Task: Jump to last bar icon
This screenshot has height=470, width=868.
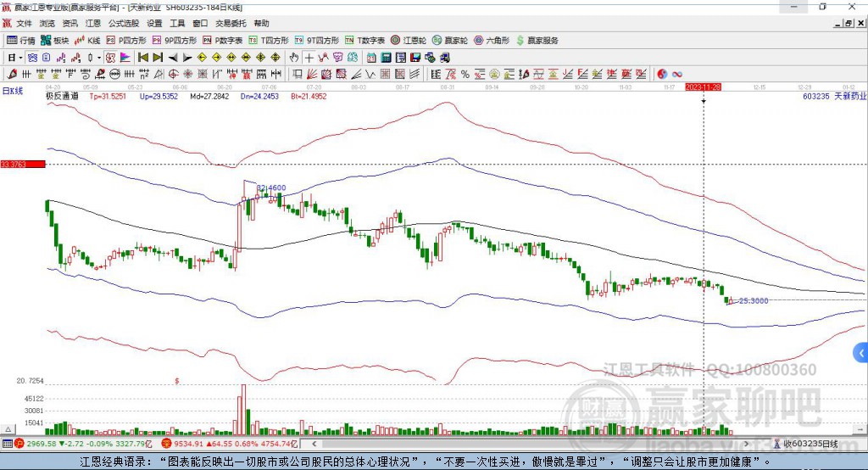Action: [x=158, y=58]
